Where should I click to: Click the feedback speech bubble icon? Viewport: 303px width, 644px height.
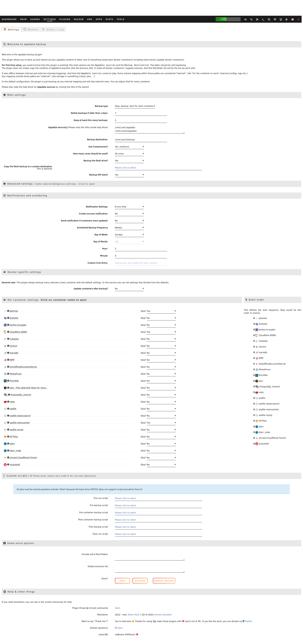coord(275,19)
